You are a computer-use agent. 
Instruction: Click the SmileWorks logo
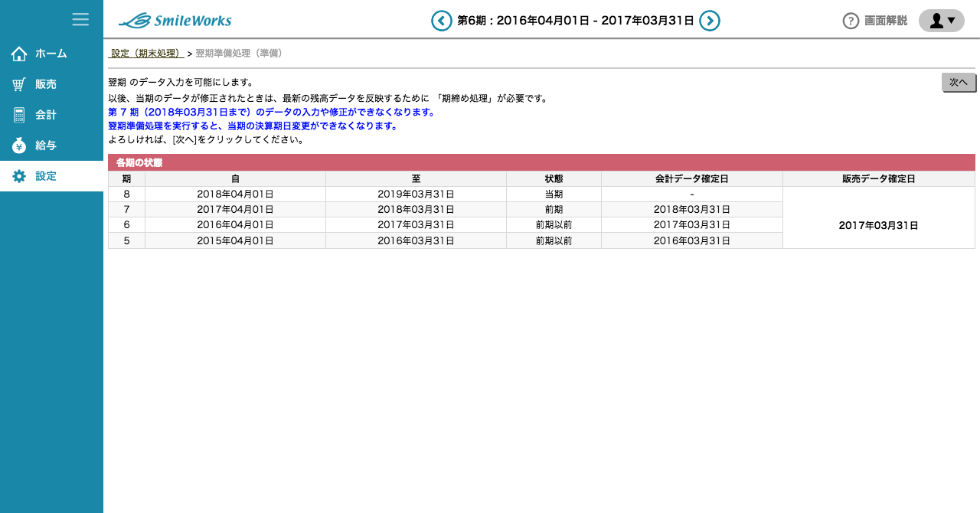[175, 21]
